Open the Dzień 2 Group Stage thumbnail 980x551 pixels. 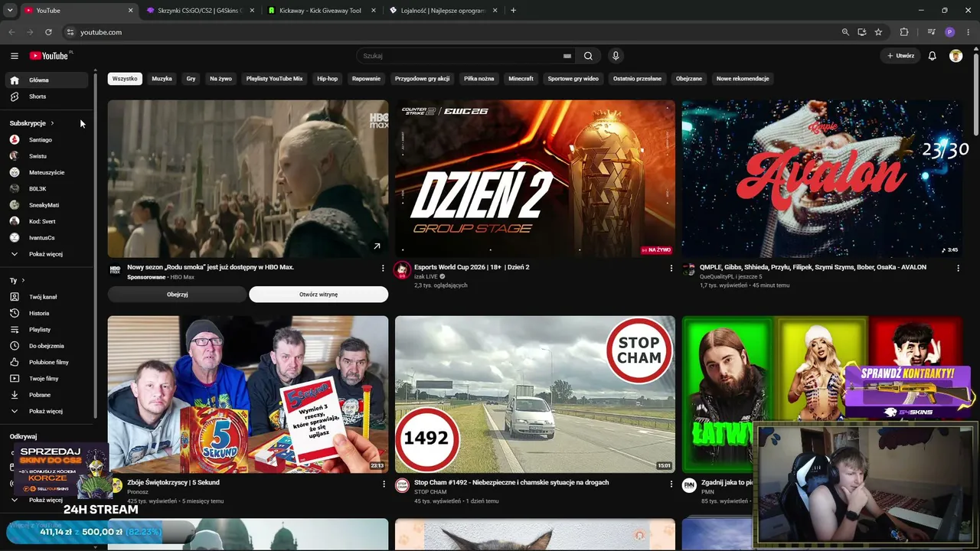(535, 179)
